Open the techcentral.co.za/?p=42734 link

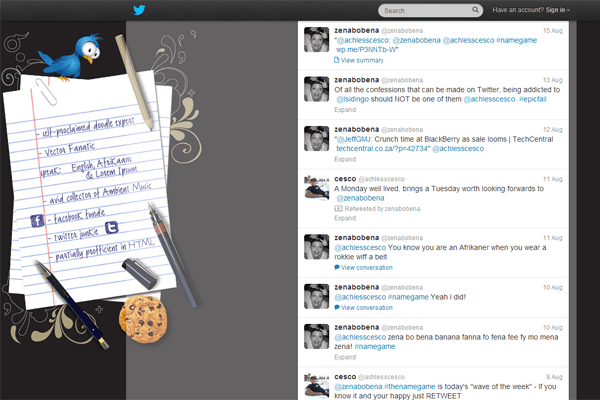point(382,149)
